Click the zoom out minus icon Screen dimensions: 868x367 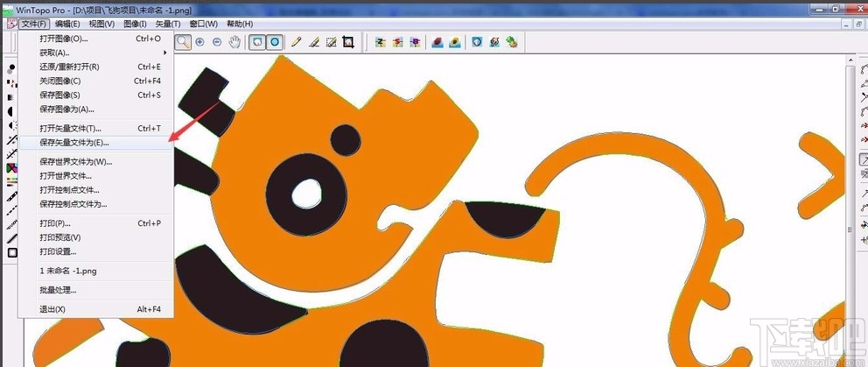(217, 42)
